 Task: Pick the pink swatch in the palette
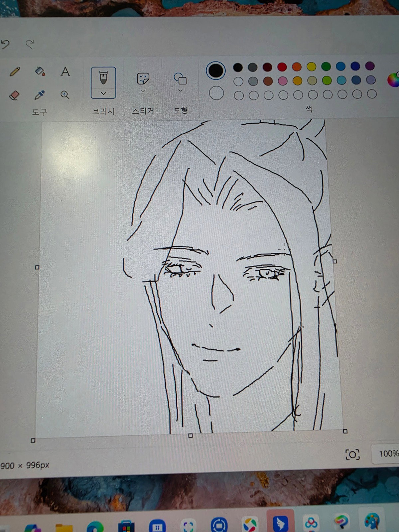coord(283,81)
